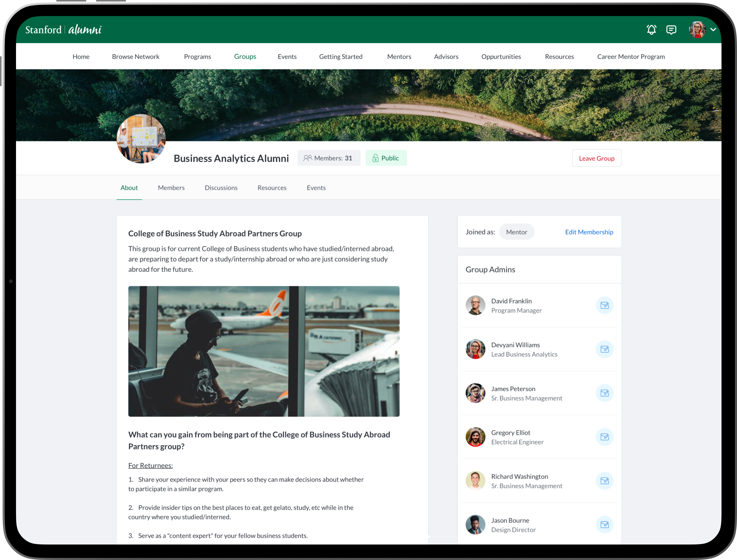The image size is (737, 560).
Task: Open the notifications bell icon
Action: 651,30
